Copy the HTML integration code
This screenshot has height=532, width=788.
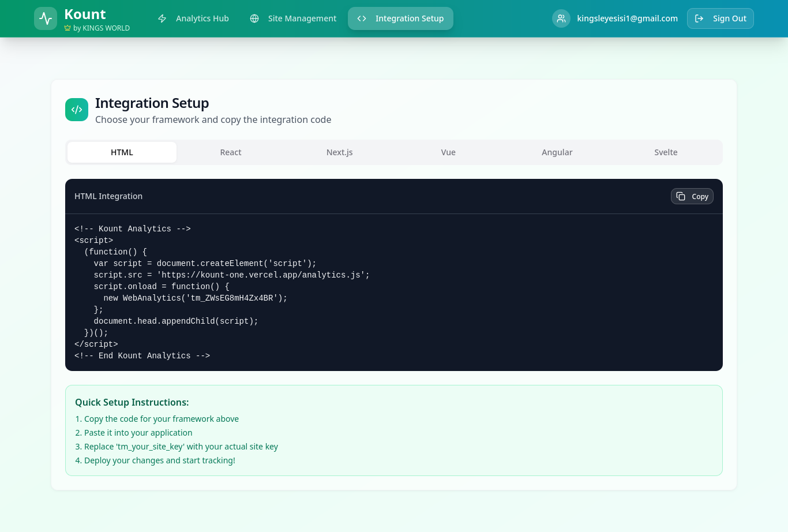[x=692, y=196]
